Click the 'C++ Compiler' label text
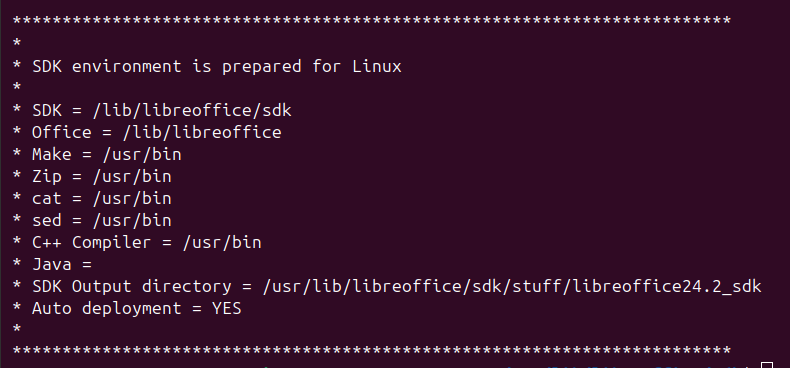 tap(91, 242)
